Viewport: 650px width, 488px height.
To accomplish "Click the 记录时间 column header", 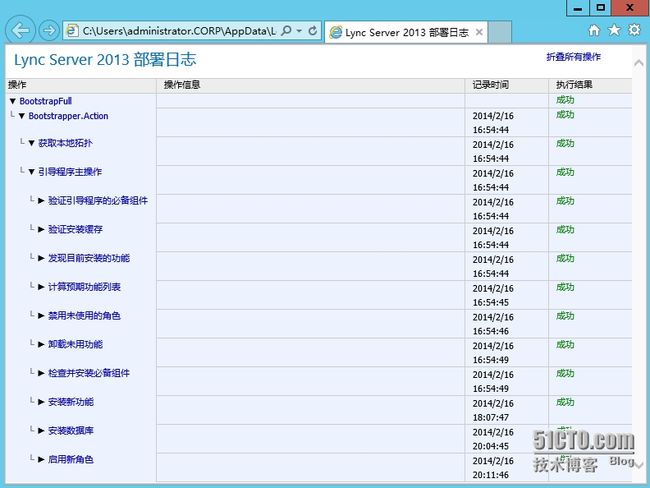I will (491, 85).
